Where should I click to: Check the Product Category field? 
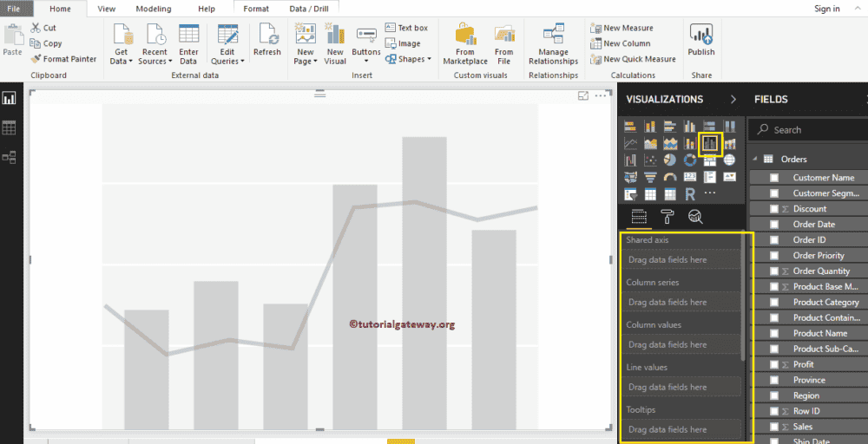[x=774, y=302]
